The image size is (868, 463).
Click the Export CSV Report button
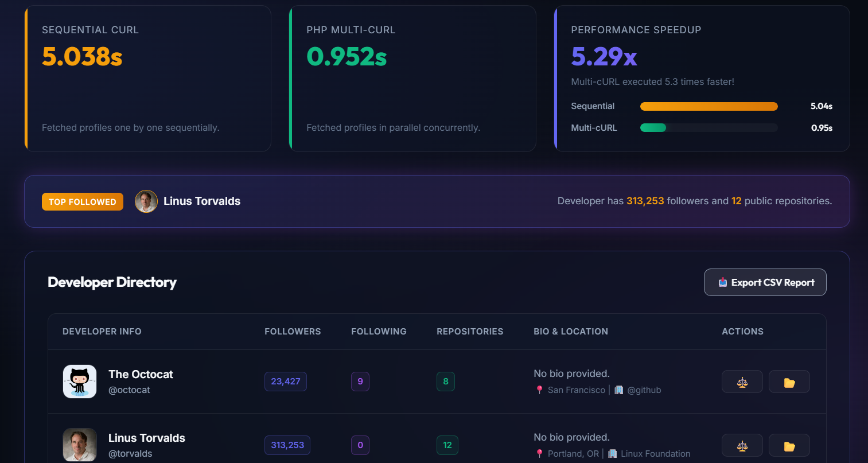click(x=765, y=282)
